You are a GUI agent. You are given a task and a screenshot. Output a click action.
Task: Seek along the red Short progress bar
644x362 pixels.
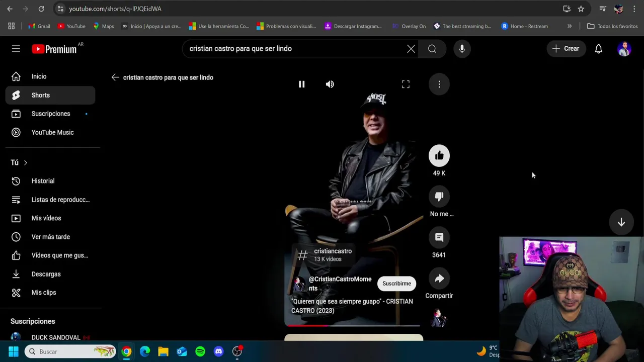pos(353,325)
